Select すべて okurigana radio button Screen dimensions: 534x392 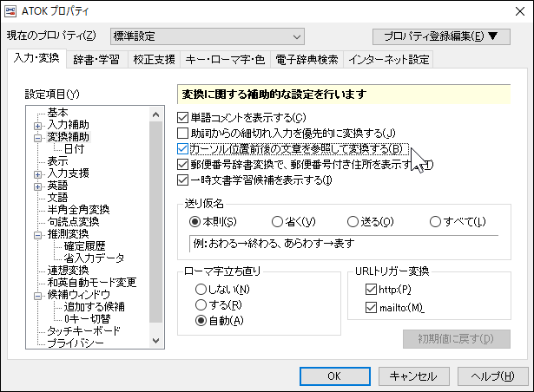435,222
